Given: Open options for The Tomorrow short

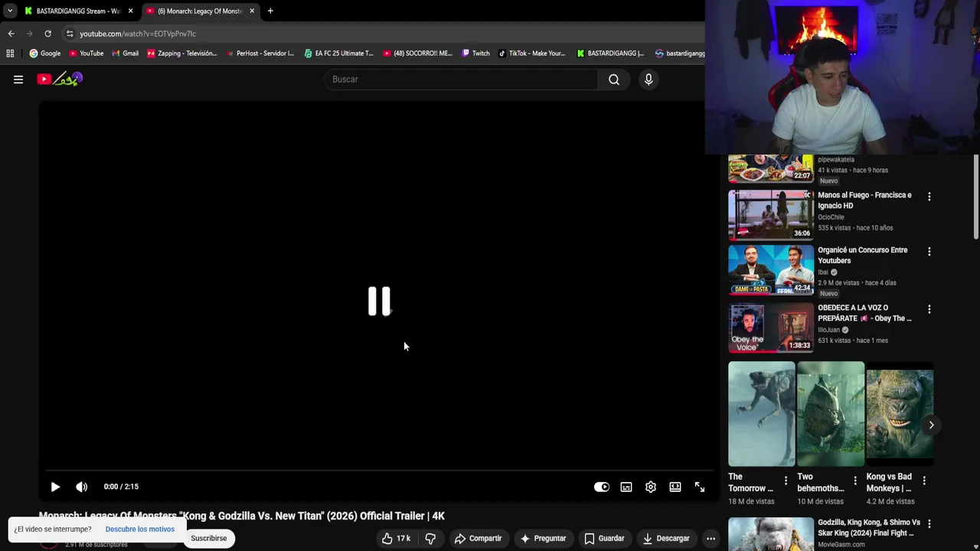Looking at the screenshot, I should pyautogui.click(x=786, y=481).
